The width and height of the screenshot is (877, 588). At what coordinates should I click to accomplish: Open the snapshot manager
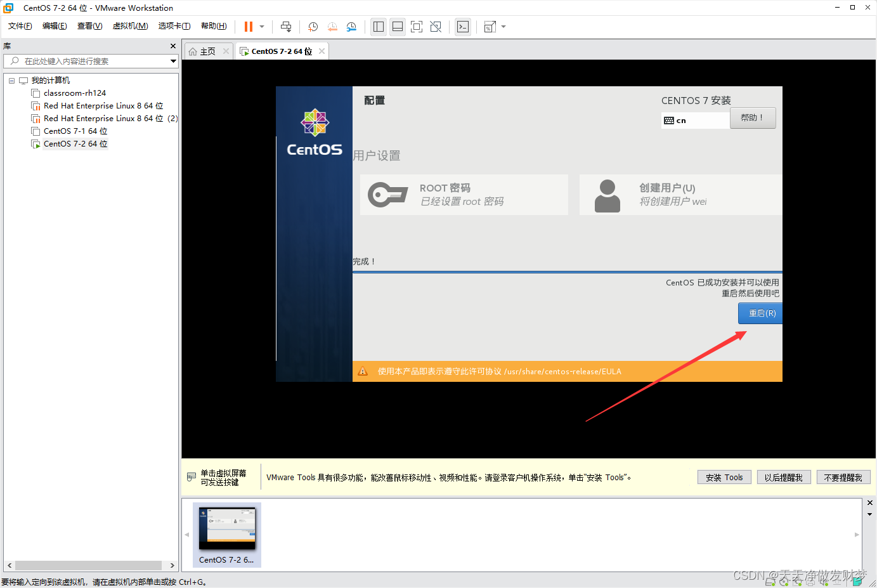351,27
